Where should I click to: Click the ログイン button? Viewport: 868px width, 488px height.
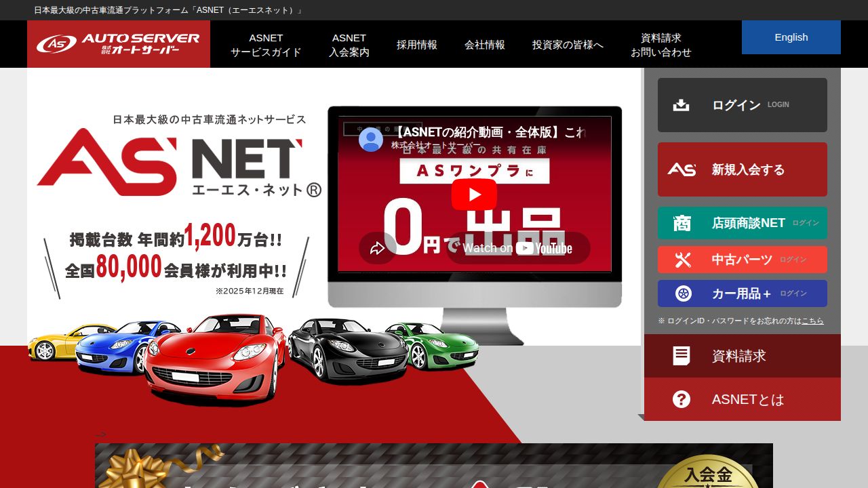tap(743, 105)
